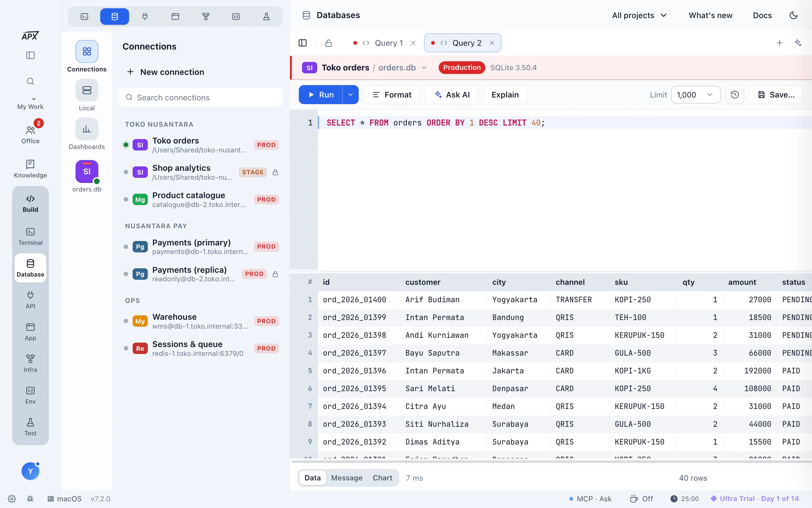Viewport: 812px width, 508px height.
Task: Open the Test flask icon in top toolbar
Action: (266, 17)
